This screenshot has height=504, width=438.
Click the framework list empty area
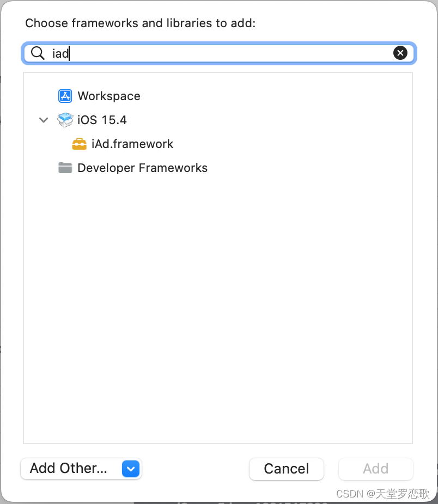tap(218, 299)
